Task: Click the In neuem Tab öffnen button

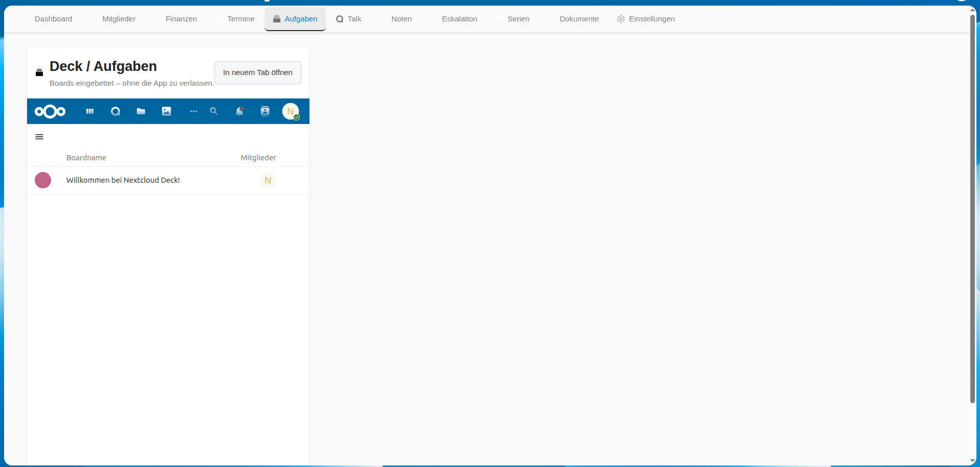Action: [x=257, y=72]
